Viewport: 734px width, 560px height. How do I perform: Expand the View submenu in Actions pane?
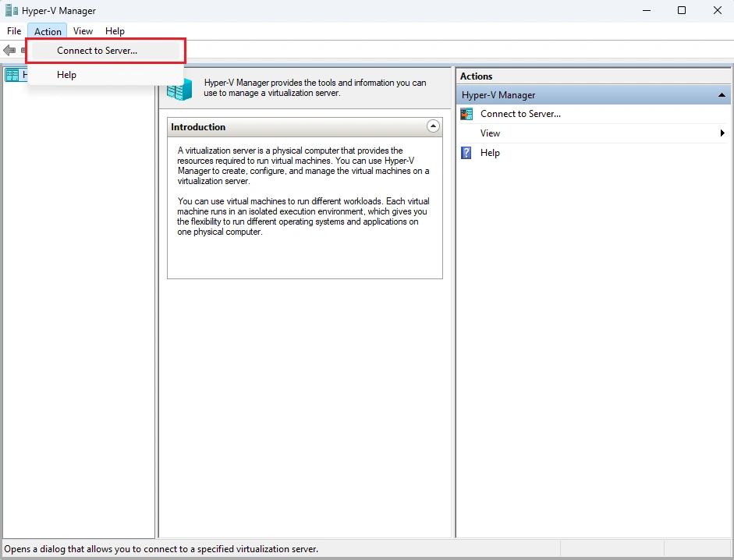[722, 133]
